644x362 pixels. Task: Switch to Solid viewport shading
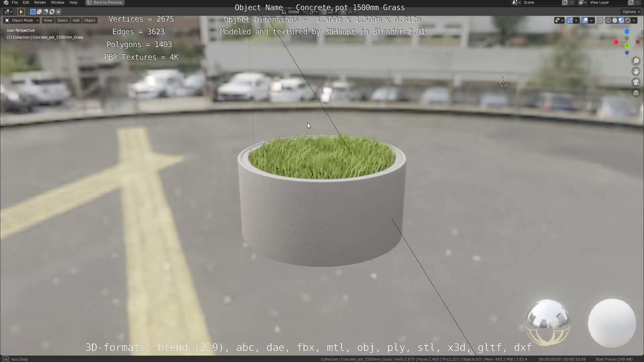(x=614, y=20)
